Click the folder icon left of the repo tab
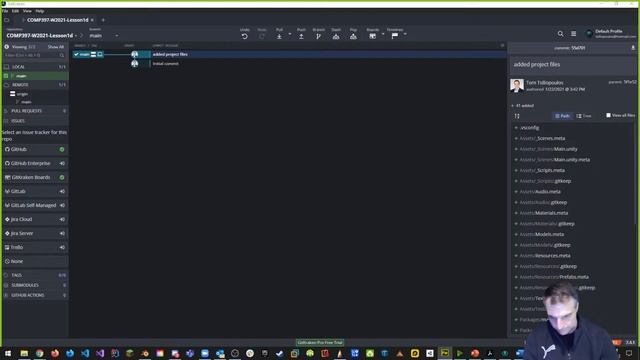Viewport: 640px width, 360px height. (7, 20)
